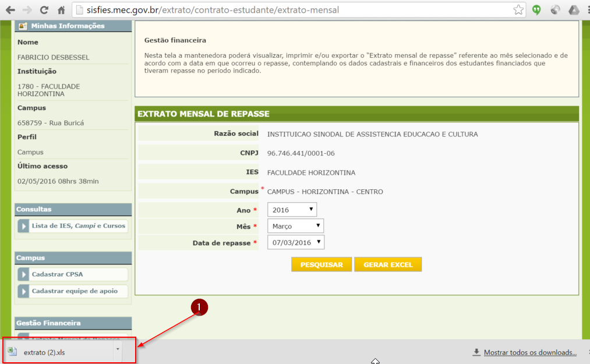Click the Excel file icon in downloads bar
Screen dimensions: 590x364
[x=12, y=351]
